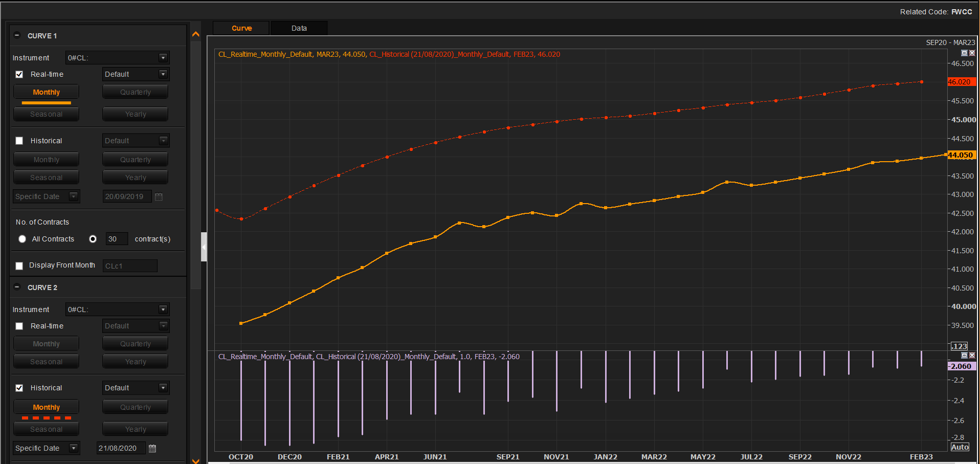Open the calendar picker next to 21/08/2020
This screenshot has width=980, height=464.
[x=152, y=448]
